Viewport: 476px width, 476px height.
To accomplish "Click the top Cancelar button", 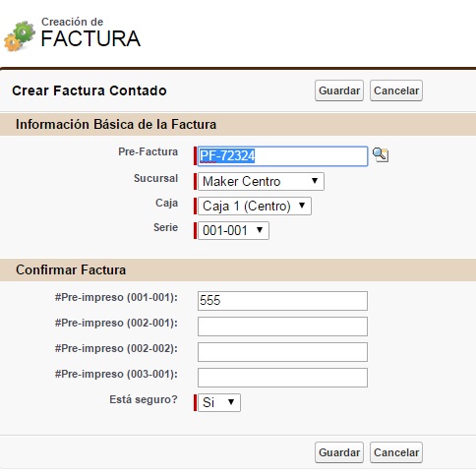I will click(396, 90).
